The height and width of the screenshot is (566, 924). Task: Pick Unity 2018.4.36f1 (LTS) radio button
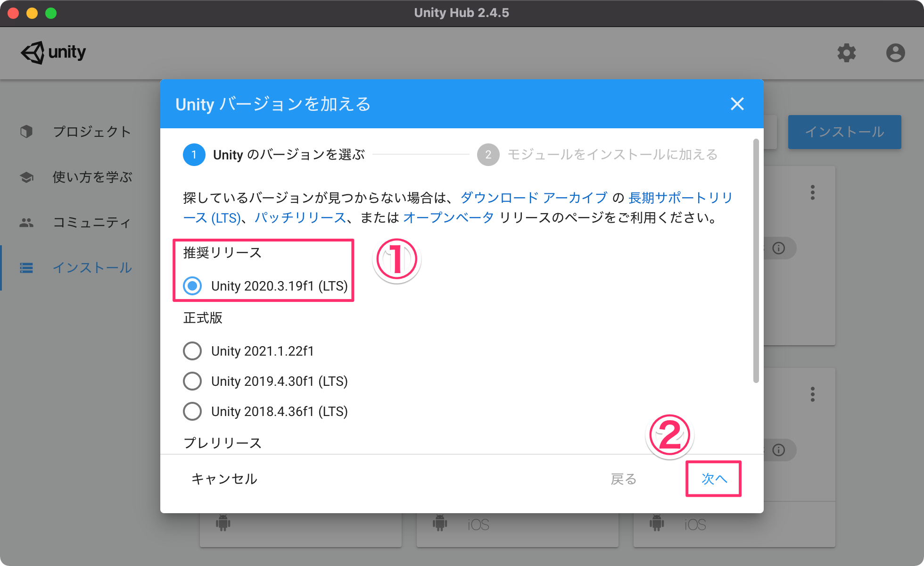click(x=192, y=411)
